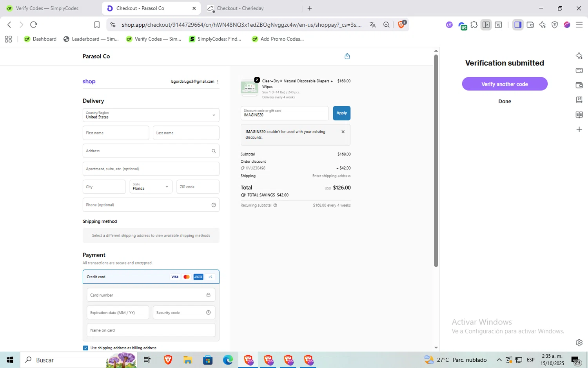Viewport: 588px width, 368px height.
Task: Open the cart bag icon
Action: 347,56
